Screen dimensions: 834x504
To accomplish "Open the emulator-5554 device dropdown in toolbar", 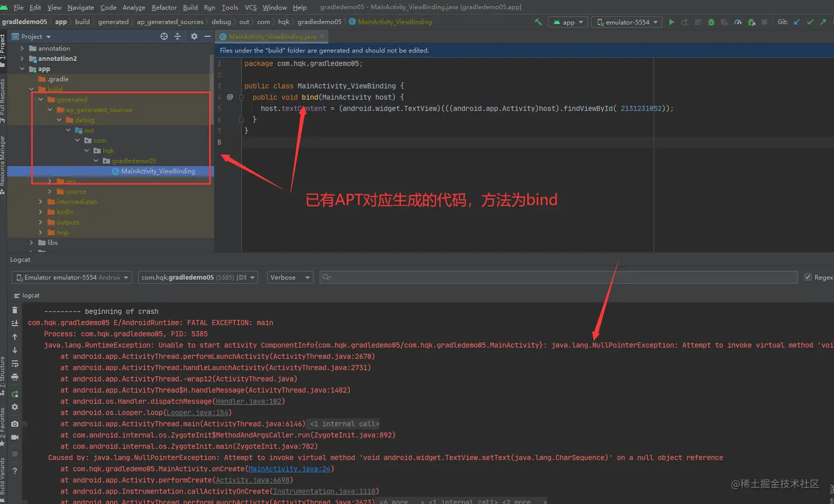I will [x=627, y=22].
